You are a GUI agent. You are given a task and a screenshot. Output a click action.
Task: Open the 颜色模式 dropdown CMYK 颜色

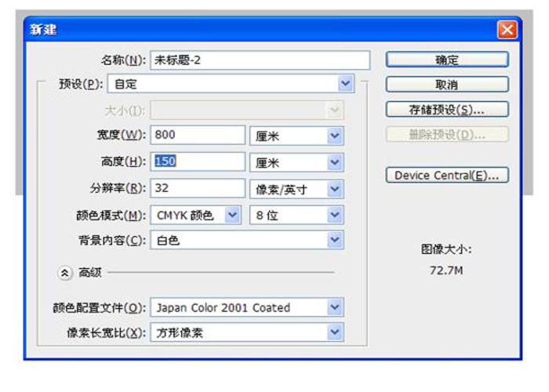click(x=196, y=215)
